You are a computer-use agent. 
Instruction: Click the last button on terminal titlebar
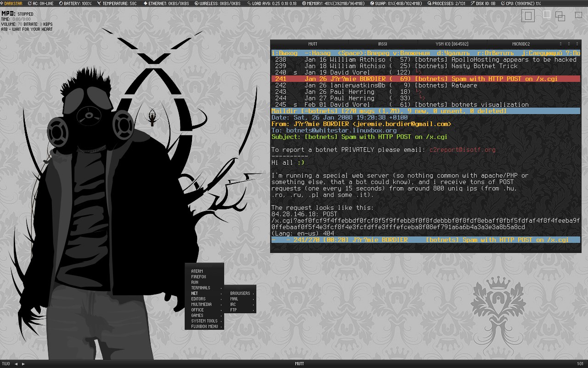coord(576,44)
